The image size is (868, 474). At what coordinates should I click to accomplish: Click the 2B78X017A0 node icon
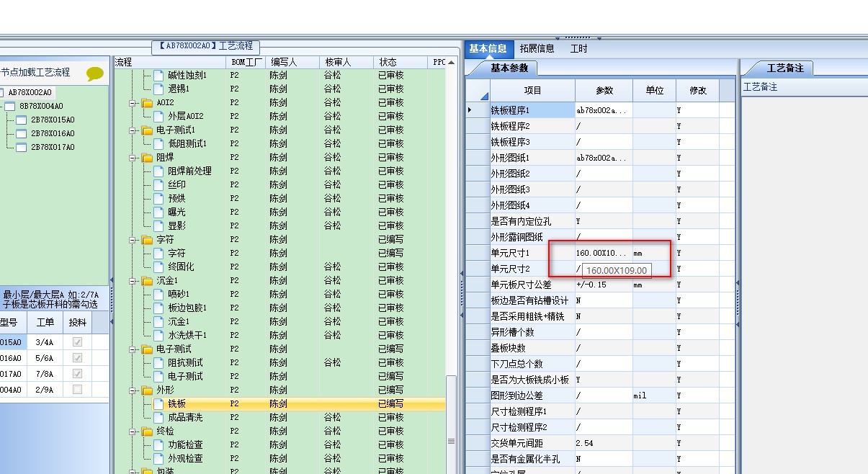coord(21,147)
